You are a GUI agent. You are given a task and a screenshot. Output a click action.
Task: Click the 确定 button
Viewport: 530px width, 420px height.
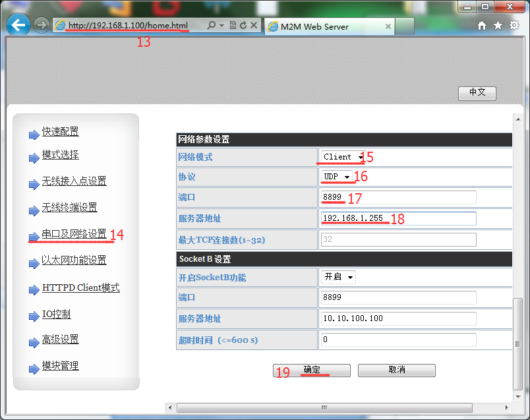[x=312, y=371]
